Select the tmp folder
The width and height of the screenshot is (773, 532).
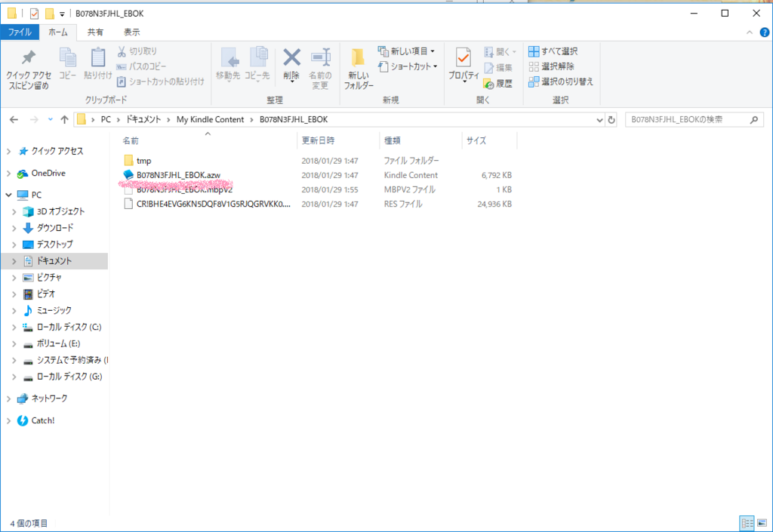point(144,161)
